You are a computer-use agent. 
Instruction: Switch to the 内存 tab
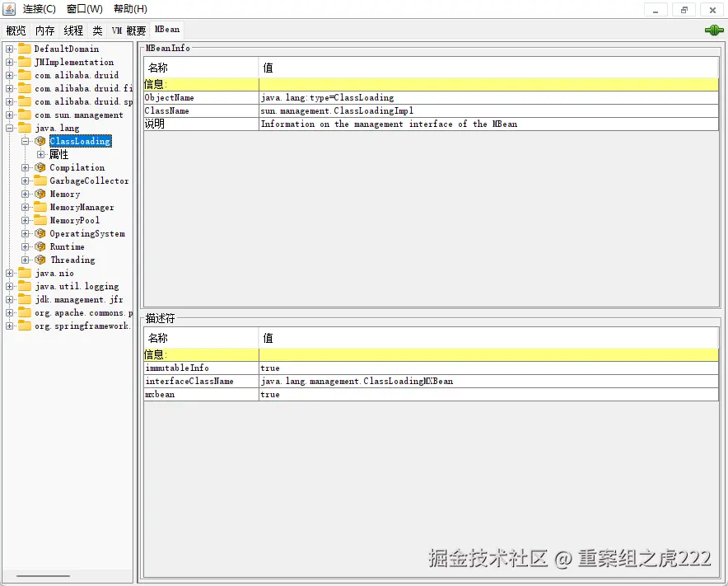point(44,30)
